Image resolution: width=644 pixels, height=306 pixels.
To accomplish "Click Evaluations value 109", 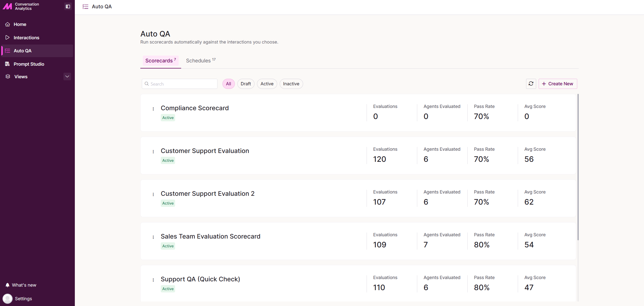I will [x=380, y=245].
